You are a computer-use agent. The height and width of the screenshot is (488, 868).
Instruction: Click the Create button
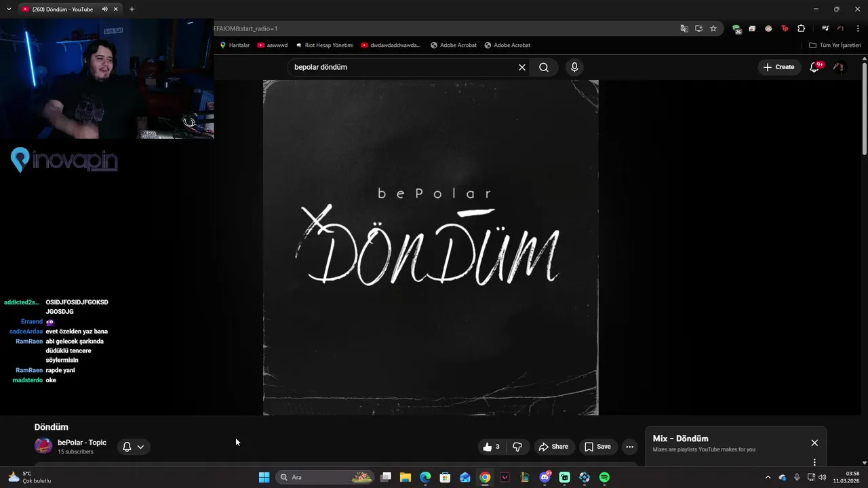(x=778, y=67)
